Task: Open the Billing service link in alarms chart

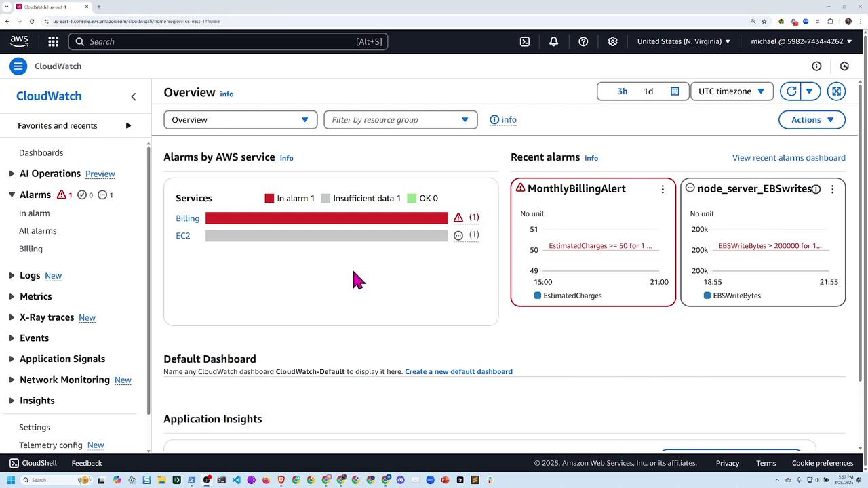Action: coord(188,218)
